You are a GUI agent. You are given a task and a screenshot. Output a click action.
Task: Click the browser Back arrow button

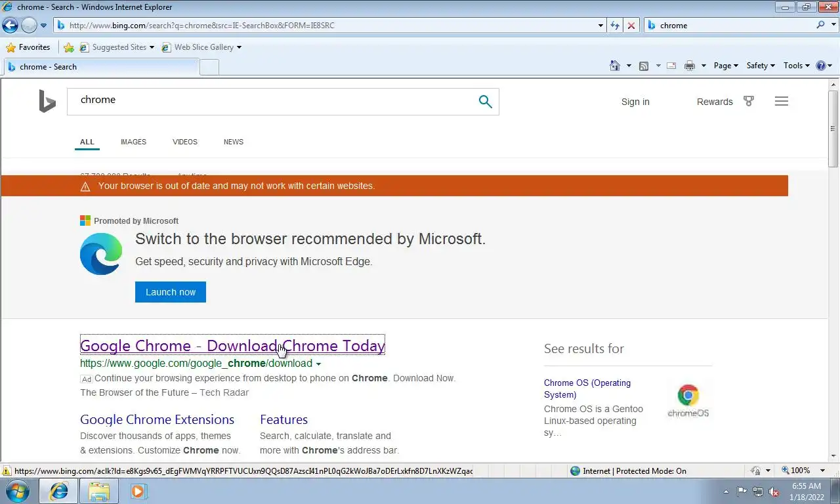[x=10, y=26]
